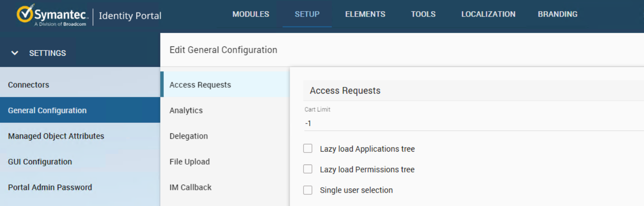Go to GUI Configuration settings

coord(40,161)
